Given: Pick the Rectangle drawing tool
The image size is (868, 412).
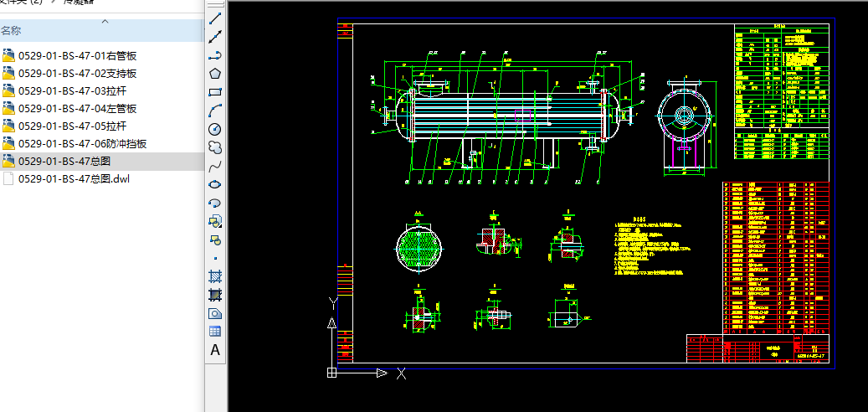Looking at the screenshot, I should [215, 91].
